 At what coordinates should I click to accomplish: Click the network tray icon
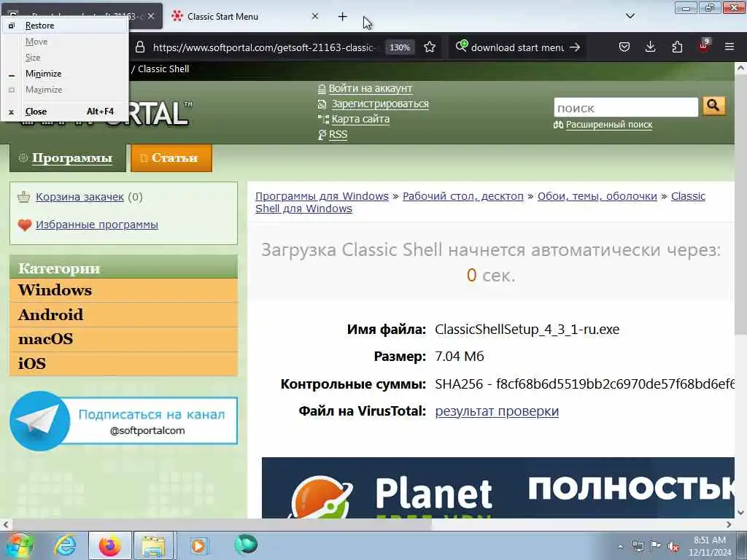tap(638, 547)
